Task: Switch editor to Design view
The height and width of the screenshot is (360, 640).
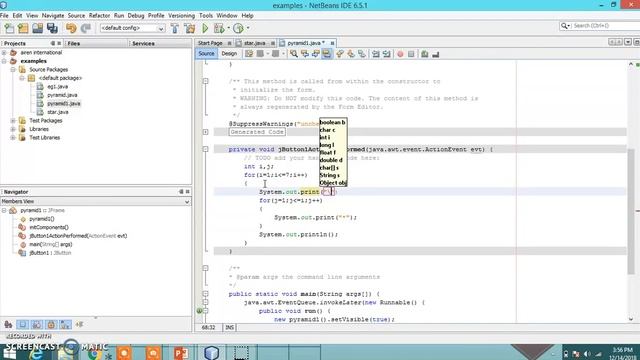Action: [x=229, y=53]
